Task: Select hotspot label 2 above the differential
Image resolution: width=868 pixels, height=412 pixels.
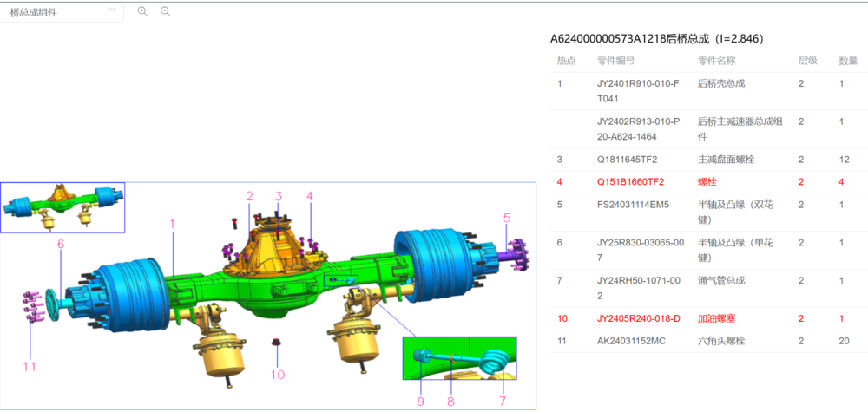Action: tap(249, 196)
